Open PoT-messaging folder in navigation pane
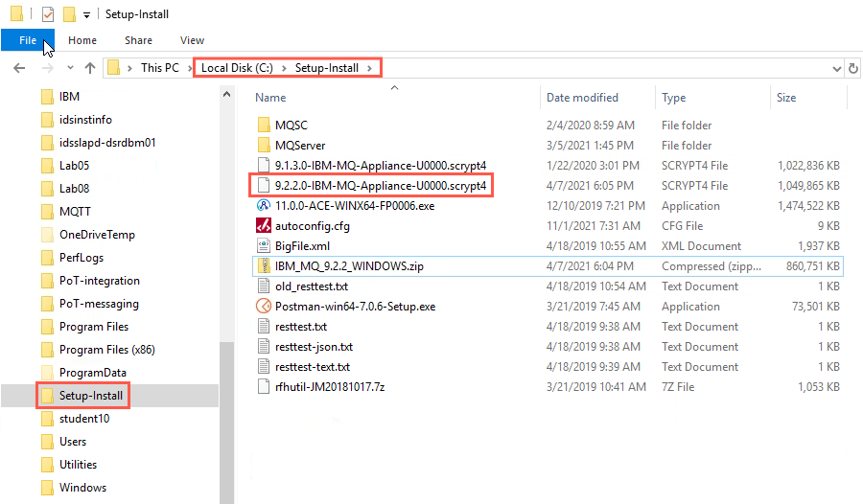Screen dimensions: 863x504 point(90,304)
